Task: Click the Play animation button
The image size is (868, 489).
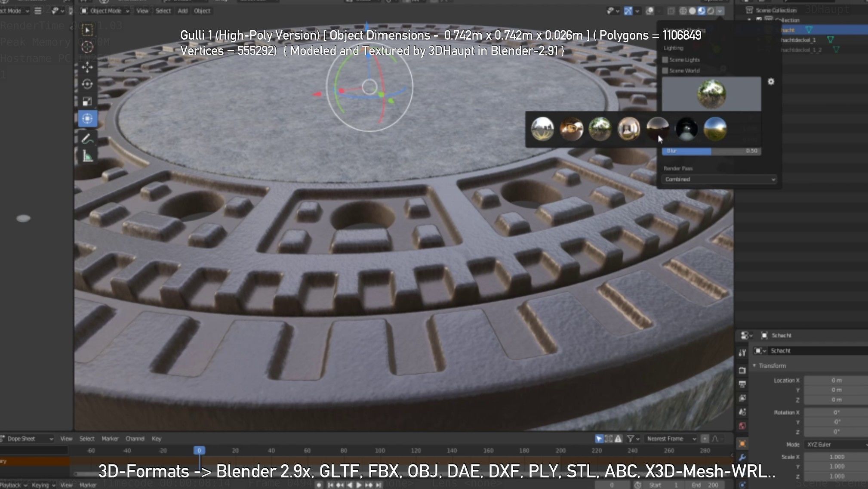Action: pyautogui.click(x=359, y=485)
